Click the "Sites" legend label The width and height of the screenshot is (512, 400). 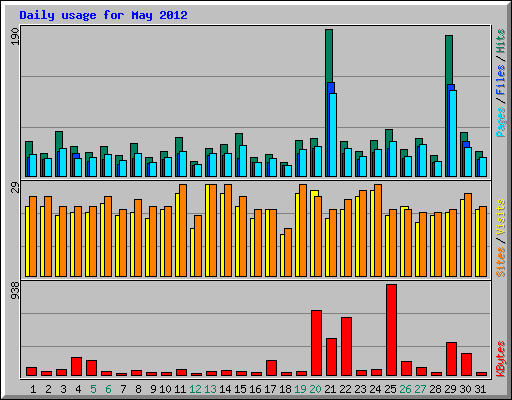(x=501, y=262)
